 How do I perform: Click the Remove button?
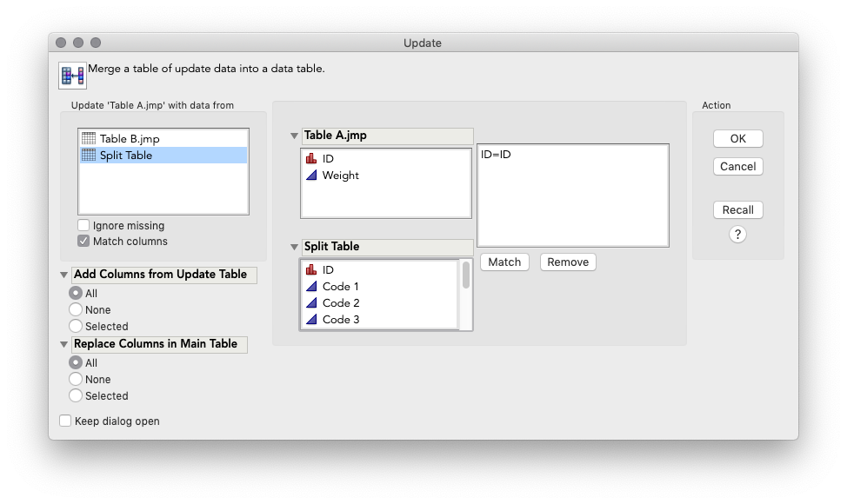pyautogui.click(x=568, y=262)
